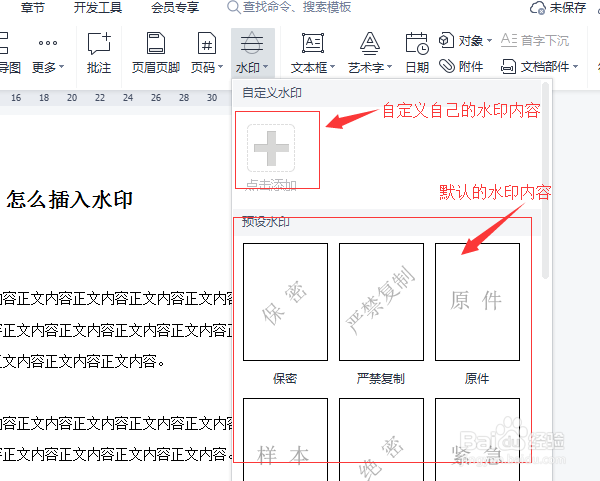Select the 严禁复制 preset watermark thumbnail
600x481 pixels.
pos(382,302)
